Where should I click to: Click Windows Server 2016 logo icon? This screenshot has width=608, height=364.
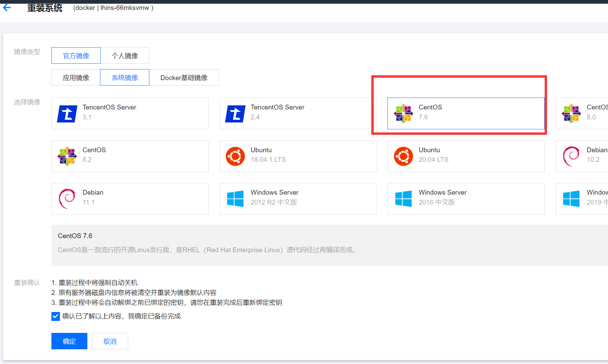(x=404, y=199)
